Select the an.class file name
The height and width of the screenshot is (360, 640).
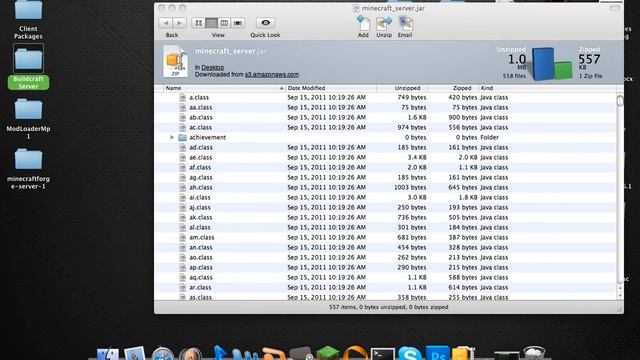coord(200,247)
